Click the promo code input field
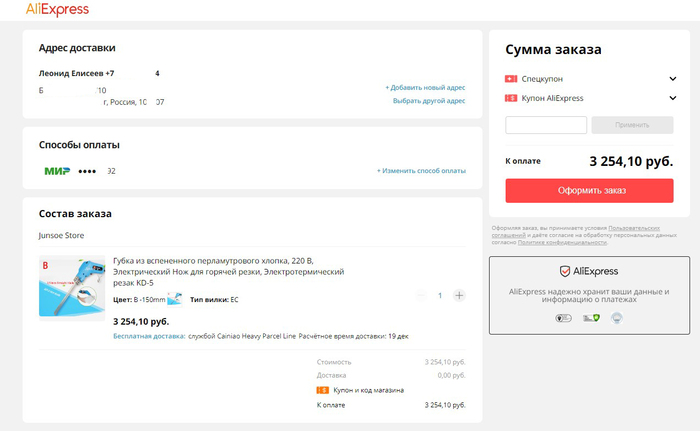Screen dimensions: 700x431 (546, 125)
